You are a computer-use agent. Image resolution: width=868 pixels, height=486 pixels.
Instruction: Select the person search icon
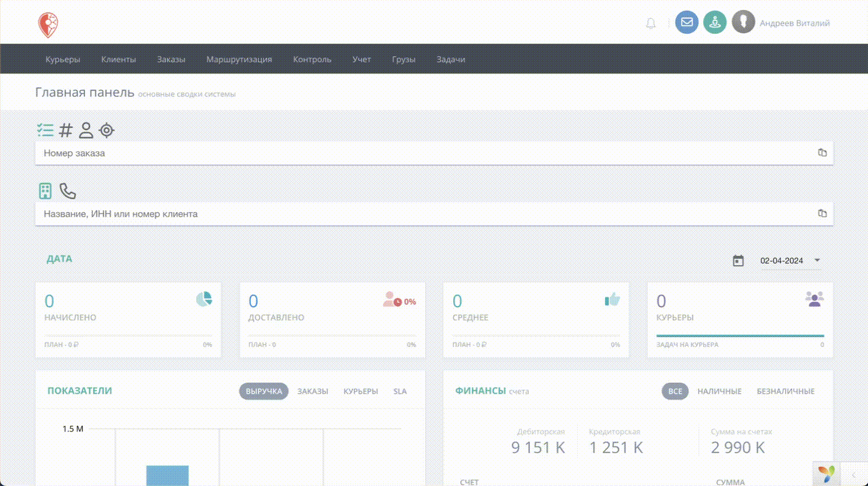point(86,130)
